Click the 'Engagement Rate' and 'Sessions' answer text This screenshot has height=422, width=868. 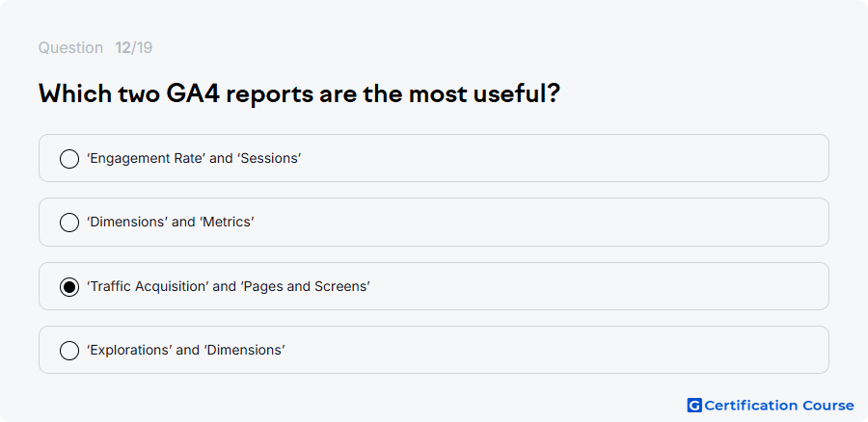tap(194, 159)
